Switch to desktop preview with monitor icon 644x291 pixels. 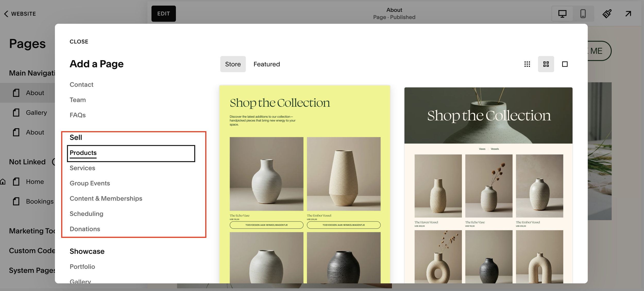click(x=562, y=13)
